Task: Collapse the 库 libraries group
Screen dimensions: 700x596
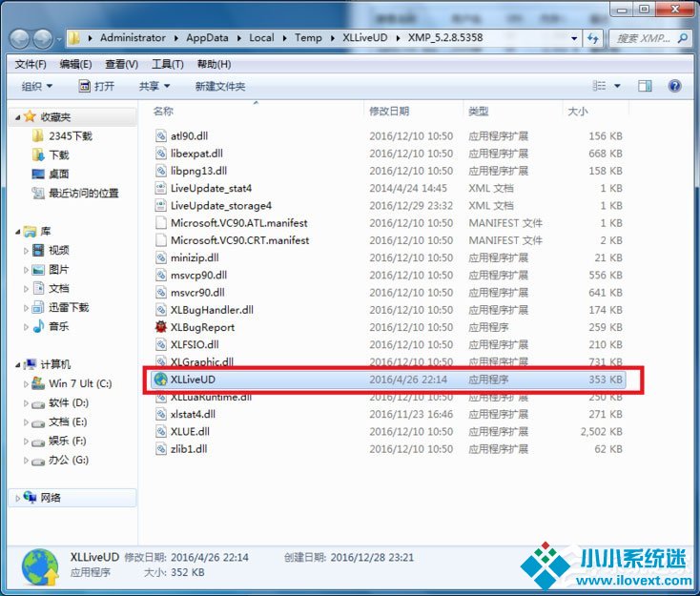Action: pos(17,232)
